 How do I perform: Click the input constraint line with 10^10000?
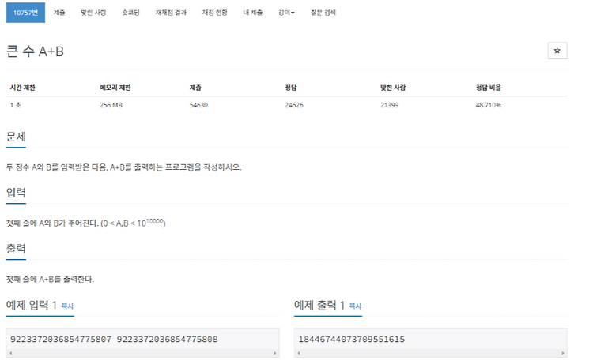point(86,223)
